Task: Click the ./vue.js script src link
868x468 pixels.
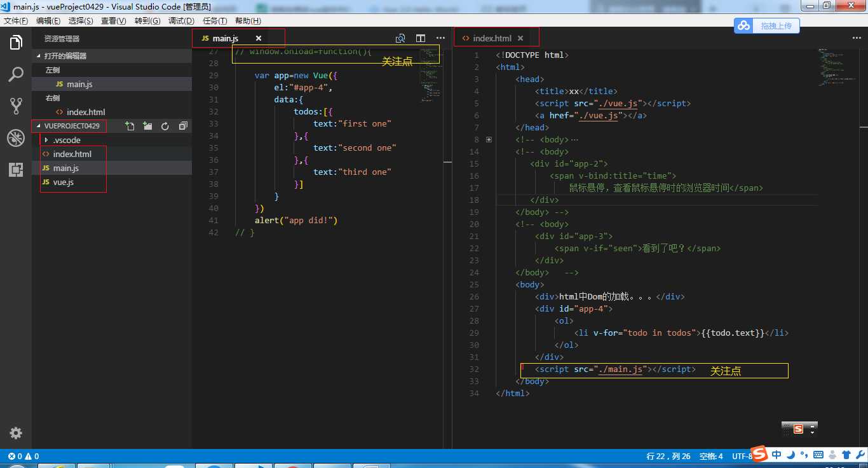Action: (618, 103)
